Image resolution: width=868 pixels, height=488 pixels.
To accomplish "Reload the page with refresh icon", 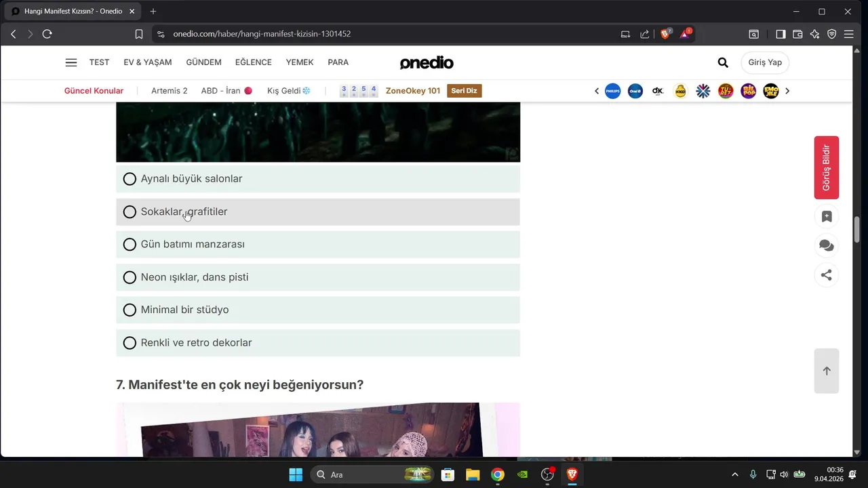I will point(47,34).
